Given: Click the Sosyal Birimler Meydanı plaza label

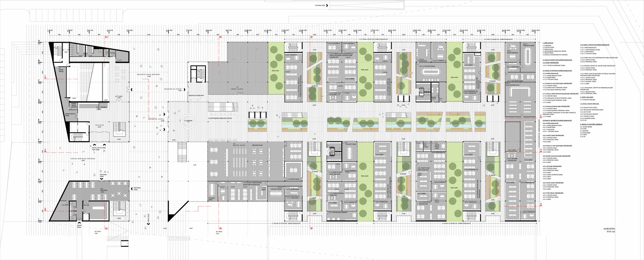Looking at the screenshot, I should click(84, 159).
